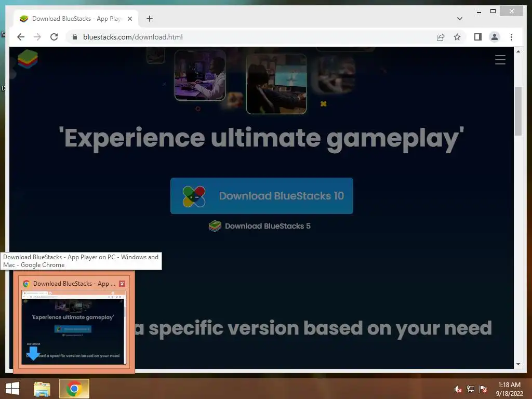Click the lock icon in address bar
532x399 pixels.
click(x=75, y=37)
